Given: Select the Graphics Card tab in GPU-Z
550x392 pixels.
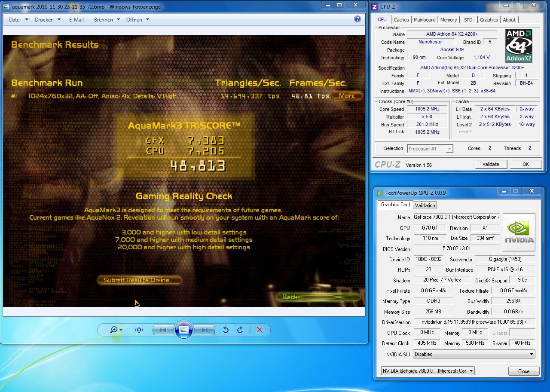Looking at the screenshot, I should click(x=395, y=205).
